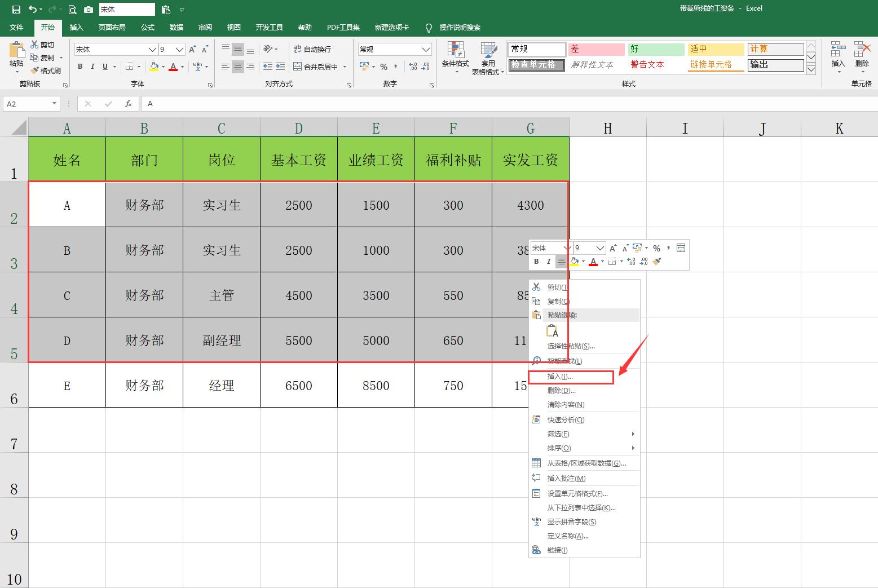Open the ribbon font size dropdown
Viewport: 878px width, 588px height.
(179, 50)
